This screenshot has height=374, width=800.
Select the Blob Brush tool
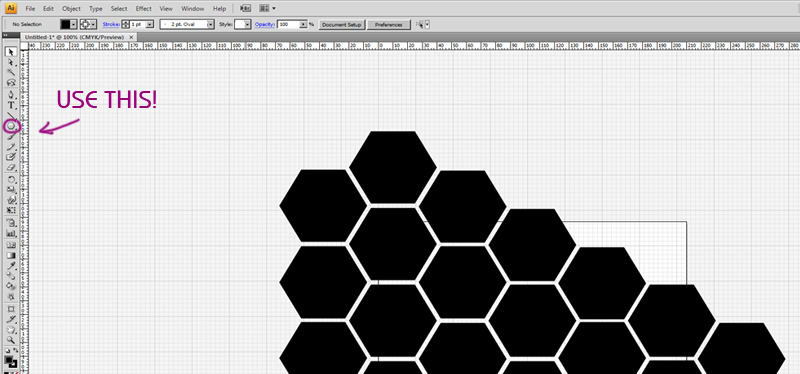point(11,157)
